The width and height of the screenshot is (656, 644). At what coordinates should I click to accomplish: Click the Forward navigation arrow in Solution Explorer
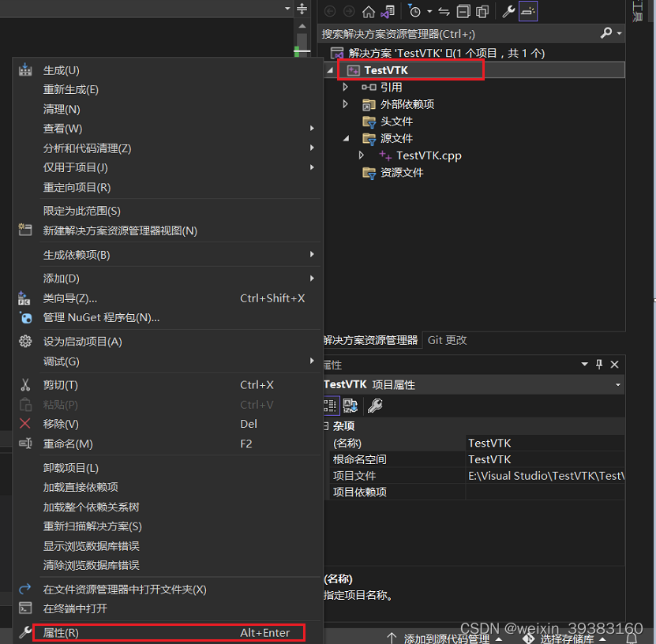click(349, 11)
